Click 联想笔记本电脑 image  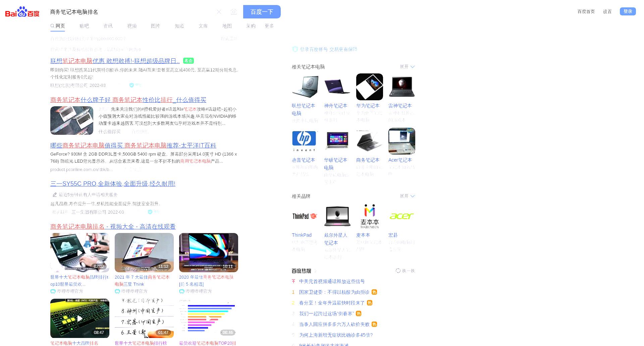coord(305,87)
